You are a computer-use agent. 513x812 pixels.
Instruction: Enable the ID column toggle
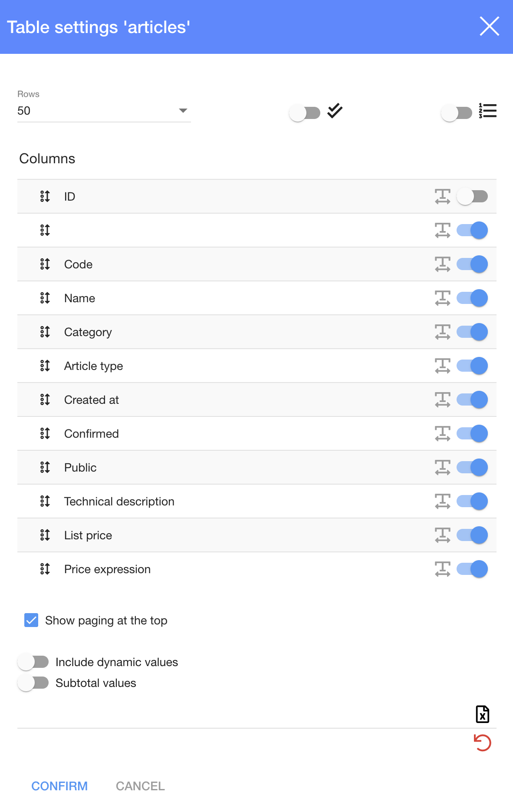click(x=472, y=196)
